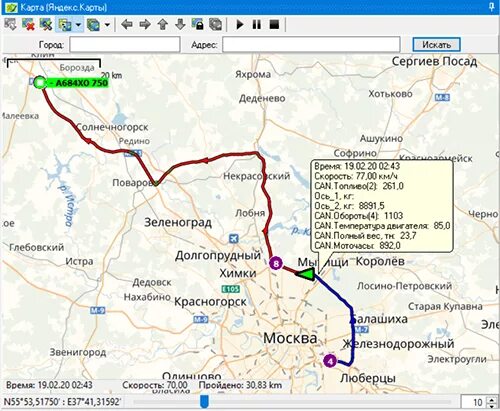Click the playback speed value field showing 10

(474, 402)
